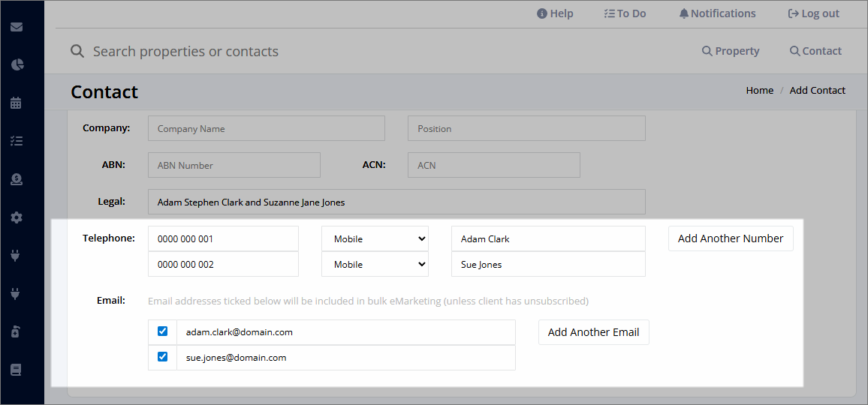Open the To Do list
This screenshot has height=405, width=868.
pos(625,13)
